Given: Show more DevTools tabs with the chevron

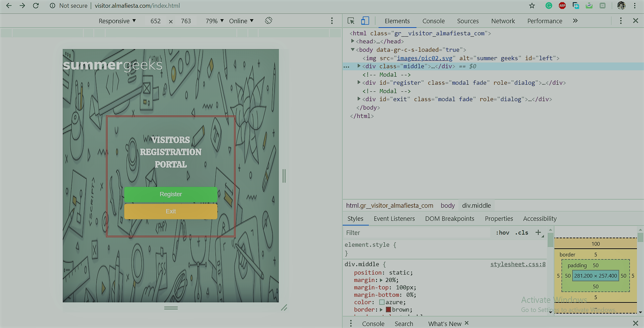Looking at the screenshot, I should point(575,21).
